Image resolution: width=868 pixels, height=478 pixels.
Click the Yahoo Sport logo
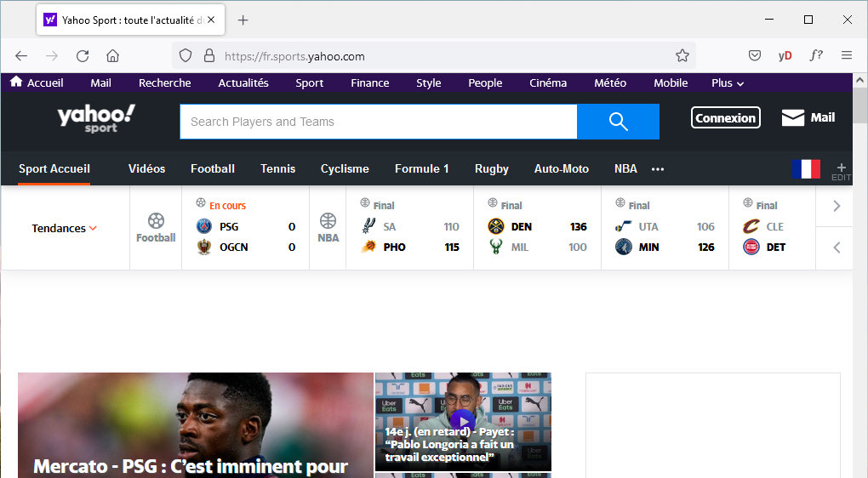pyautogui.click(x=96, y=118)
